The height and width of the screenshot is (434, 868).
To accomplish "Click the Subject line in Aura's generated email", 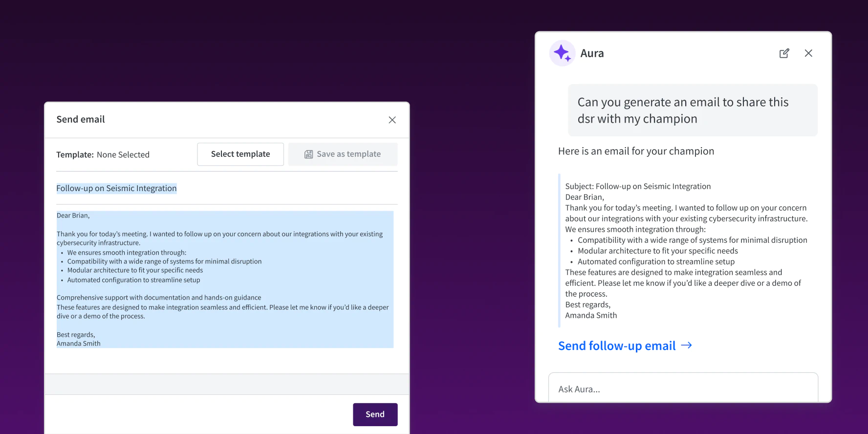I will pyautogui.click(x=638, y=186).
